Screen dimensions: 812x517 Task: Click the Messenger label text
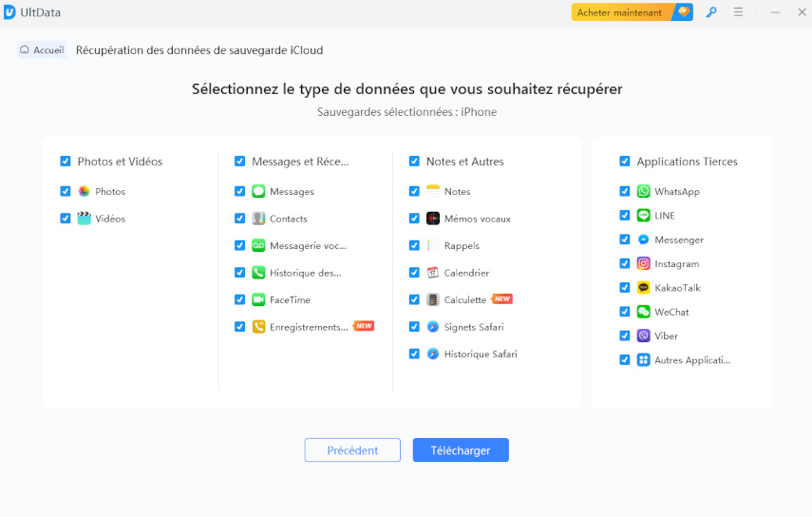[679, 239]
